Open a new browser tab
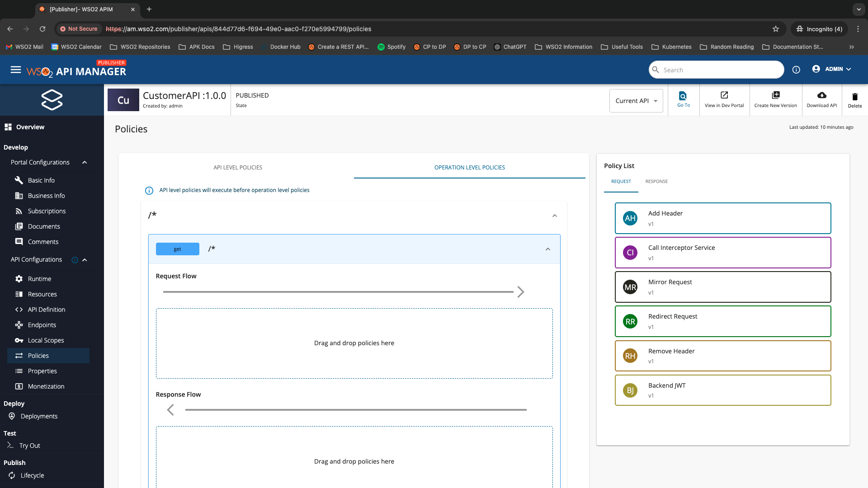Screen dimensions: 868x488 coord(149,9)
